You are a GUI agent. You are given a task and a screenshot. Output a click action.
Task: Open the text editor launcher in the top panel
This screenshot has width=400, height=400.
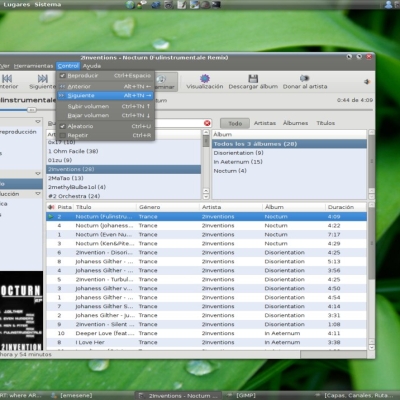coord(182,5)
